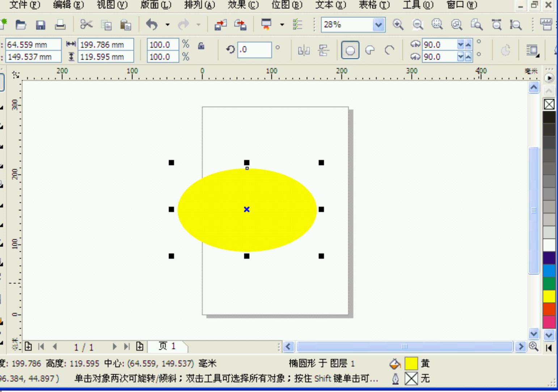Image resolution: width=558 pixels, height=392 pixels.
Task: Click the Zoom to All Objects icon
Action: pos(457,25)
